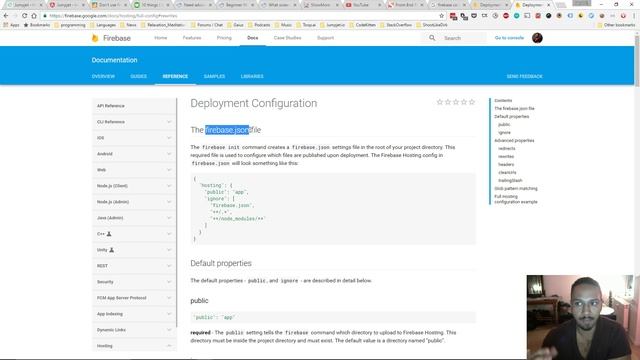Open the StackOverflow bookmarks folder
The width and height of the screenshot is (640, 360).
[x=396, y=25]
